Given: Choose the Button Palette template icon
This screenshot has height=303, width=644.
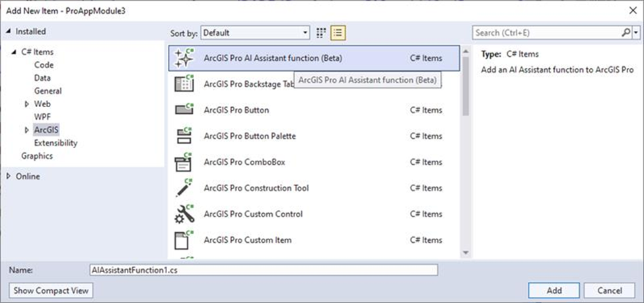Looking at the screenshot, I should tap(183, 136).
